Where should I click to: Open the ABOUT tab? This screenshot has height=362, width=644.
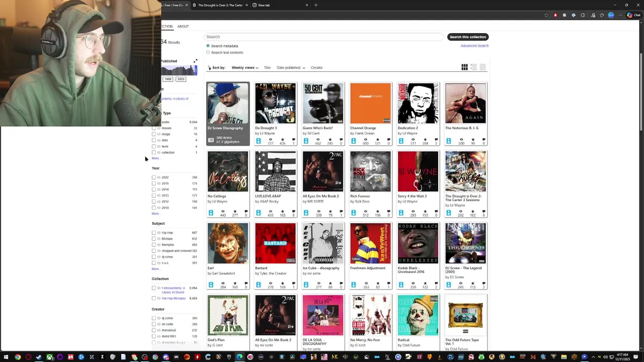tap(183, 26)
